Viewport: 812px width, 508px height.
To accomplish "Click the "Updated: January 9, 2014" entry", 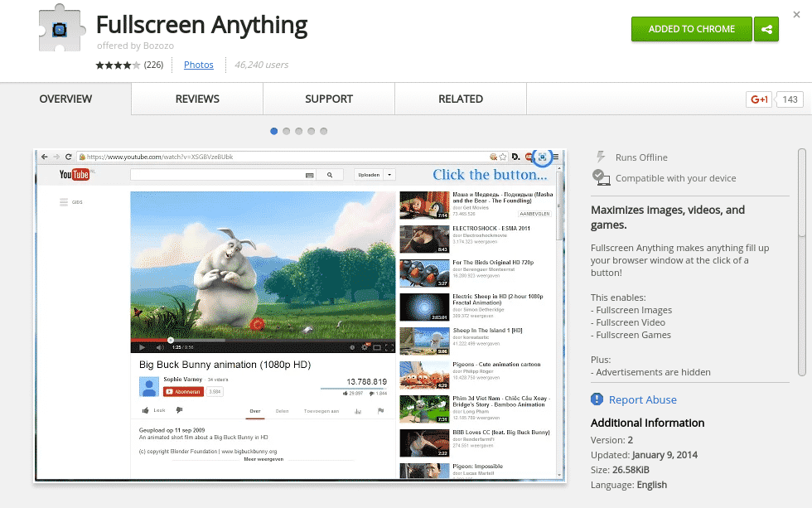I will coord(645,455).
